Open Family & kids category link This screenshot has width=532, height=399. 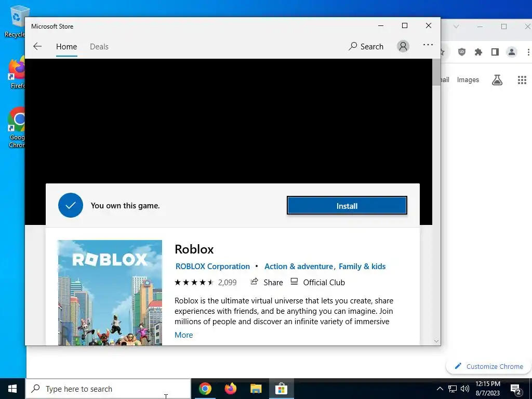click(362, 267)
